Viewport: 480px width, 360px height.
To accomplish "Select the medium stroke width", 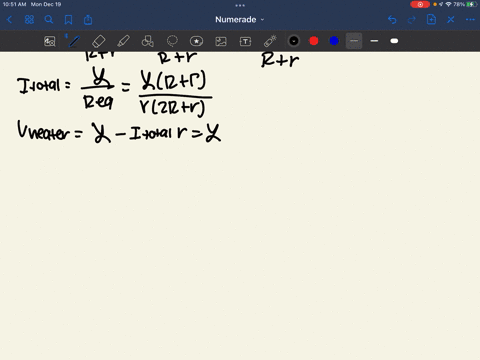I will pos(374,41).
